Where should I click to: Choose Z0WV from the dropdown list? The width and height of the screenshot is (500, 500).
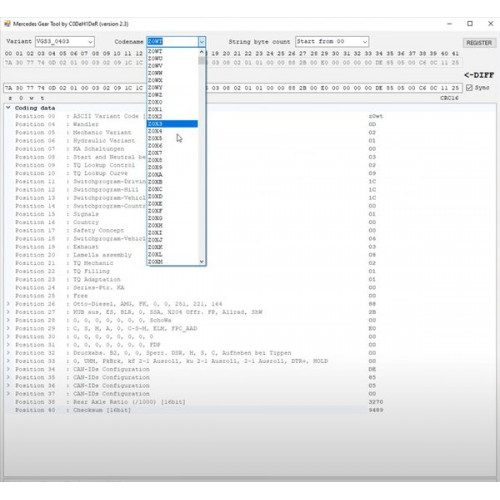172,66
